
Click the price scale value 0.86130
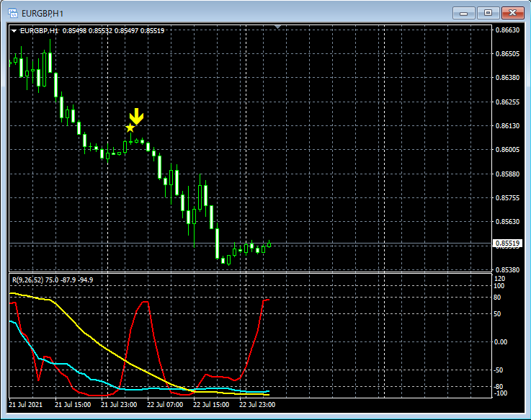[507, 125]
